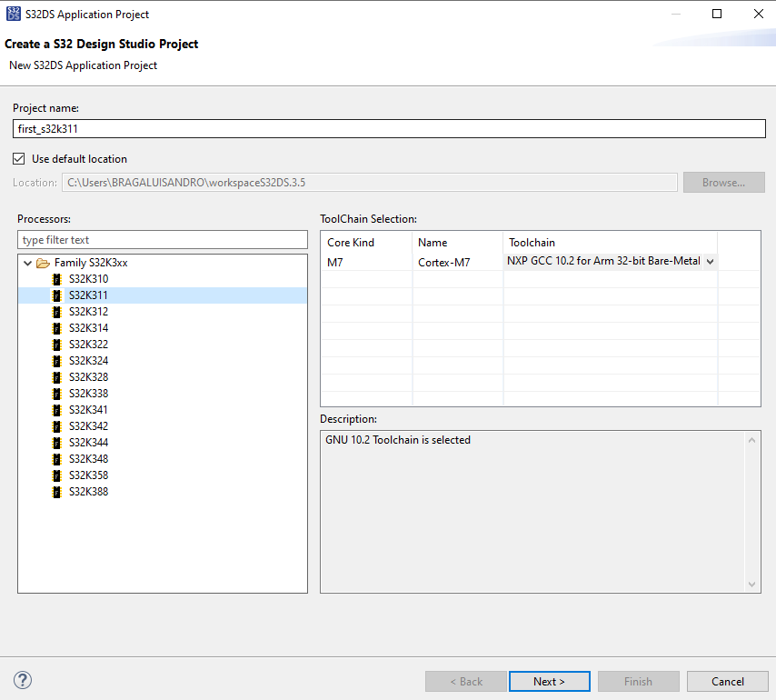This screenshot has width=776, height=700.
Task: Click the type filter text box
Action: point(162,239)
